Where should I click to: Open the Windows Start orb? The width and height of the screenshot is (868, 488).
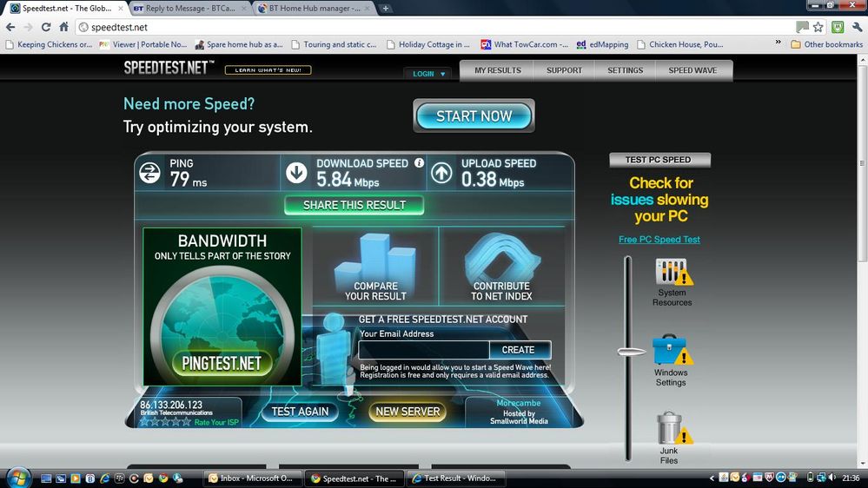(x=18, y=477)
